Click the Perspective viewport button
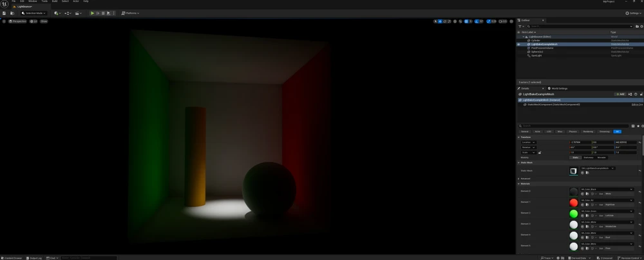The image size is (644, 260). coord(18,21)
